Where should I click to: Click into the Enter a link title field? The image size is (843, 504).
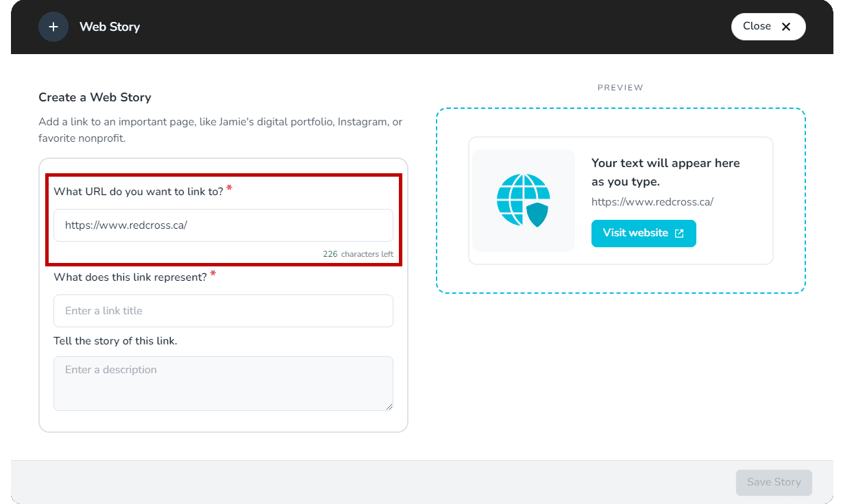(223, 311)
